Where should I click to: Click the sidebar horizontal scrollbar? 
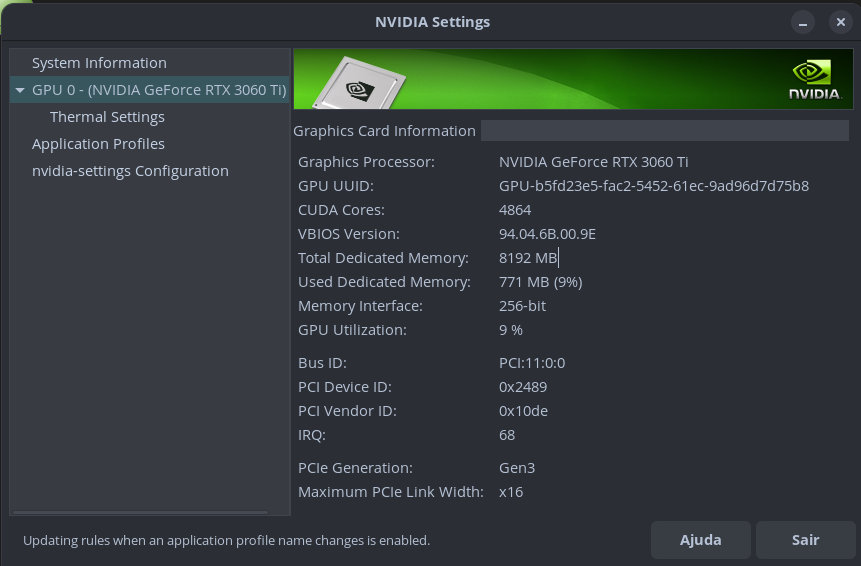[140, 512]
